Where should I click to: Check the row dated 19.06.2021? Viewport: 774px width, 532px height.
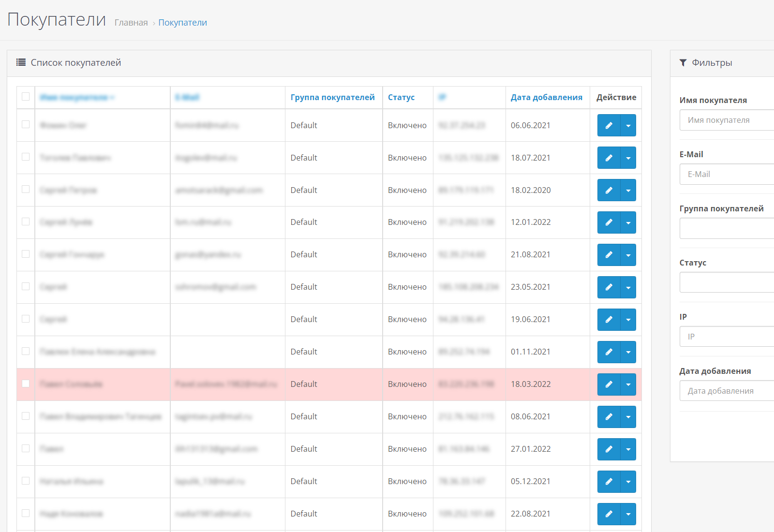click(x=26, y=319)
